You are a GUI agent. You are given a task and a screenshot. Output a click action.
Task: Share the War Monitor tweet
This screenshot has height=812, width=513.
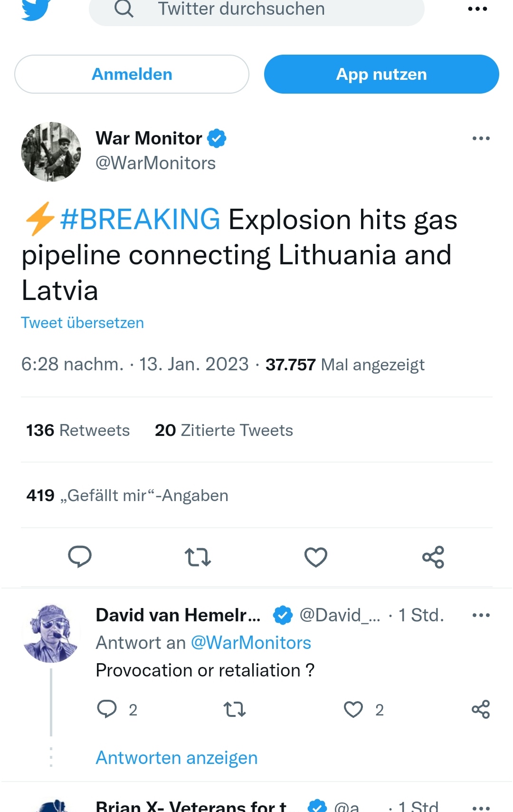pos(433,557)
